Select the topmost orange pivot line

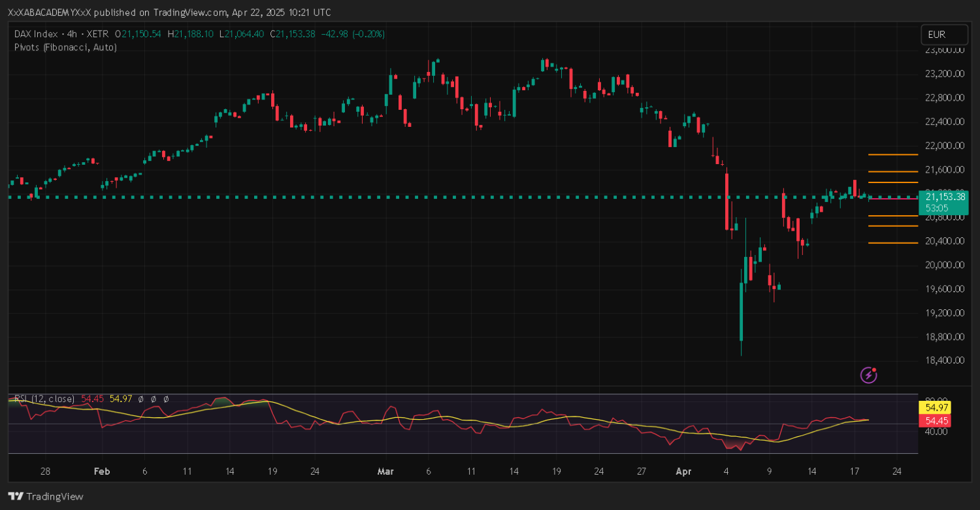(x=892, y=155)
